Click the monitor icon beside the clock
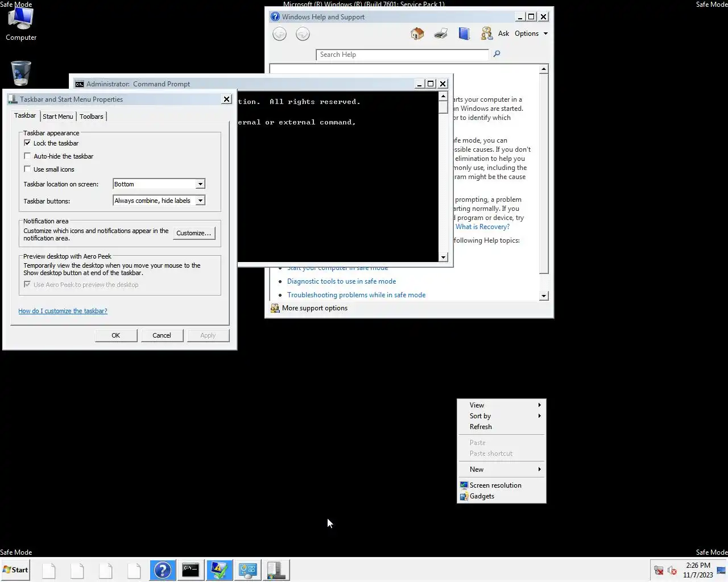This screenshot has width=728, height=582. (x=721, y=570)
